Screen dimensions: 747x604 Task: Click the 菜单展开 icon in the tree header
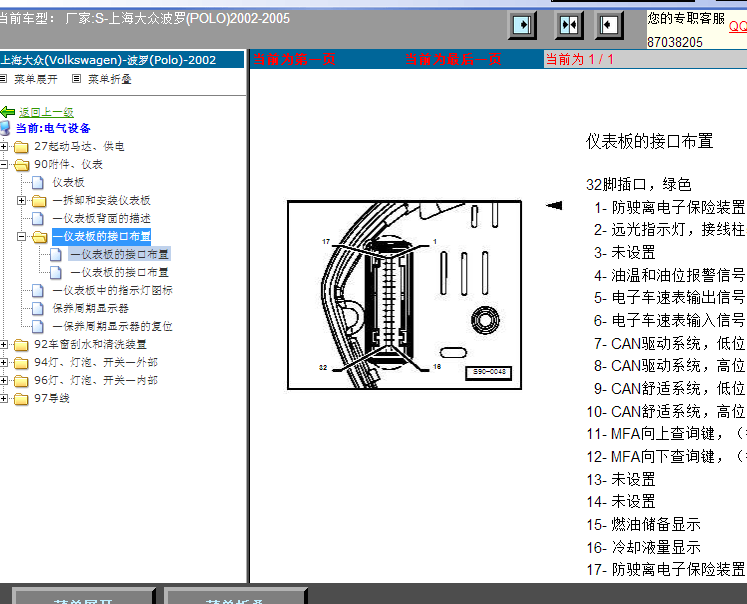3,79
